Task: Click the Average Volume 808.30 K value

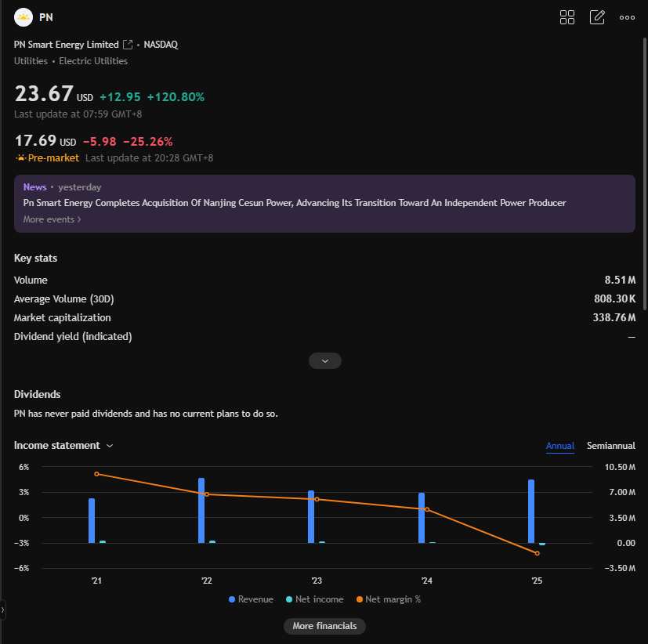Action: tap(614, 298)
